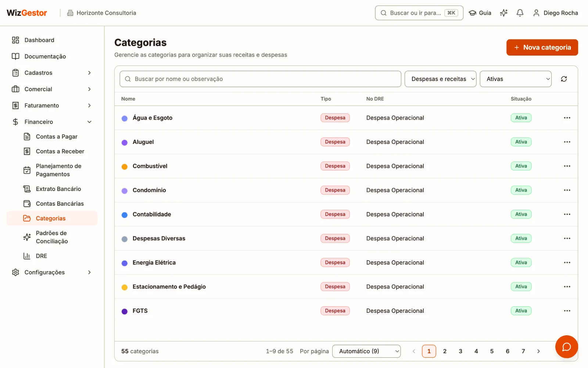
Task: Expand the Comercial menu
Action: [52, 89]
